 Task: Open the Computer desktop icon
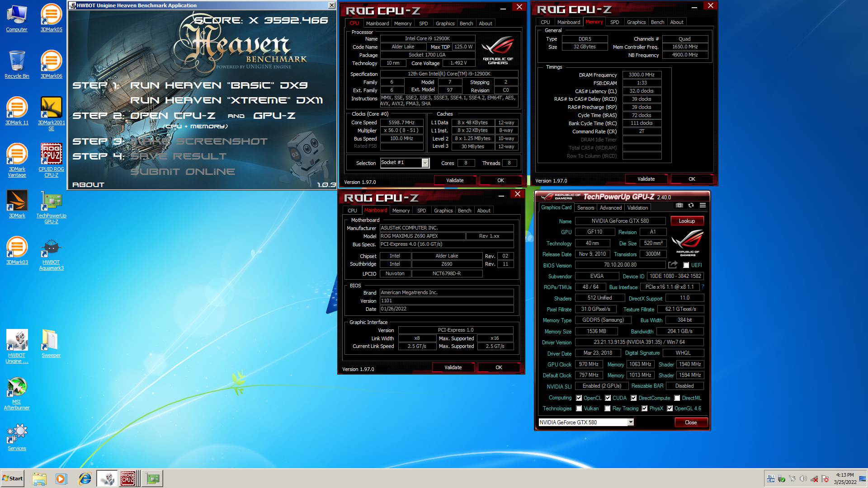pyautogui.click(x=17, y=18)
